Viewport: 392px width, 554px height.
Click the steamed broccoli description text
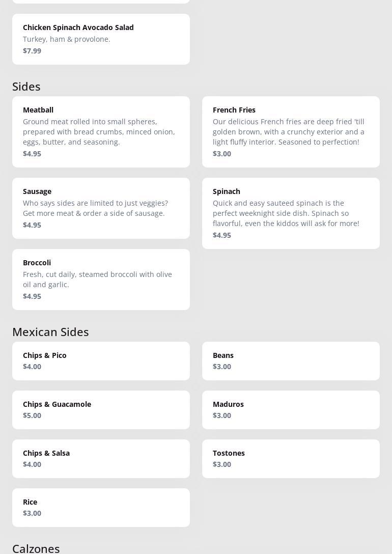pos(97,280)
